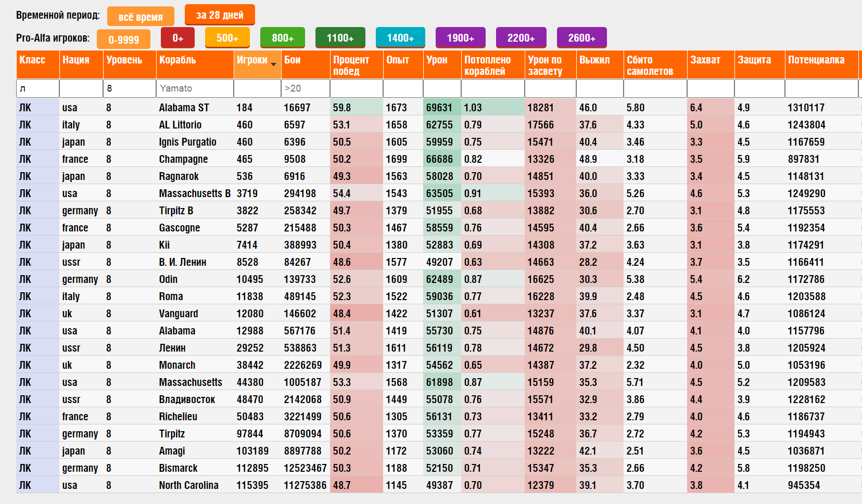Toggle the red 0+ Pro-Alfa filter

[178, 38]
